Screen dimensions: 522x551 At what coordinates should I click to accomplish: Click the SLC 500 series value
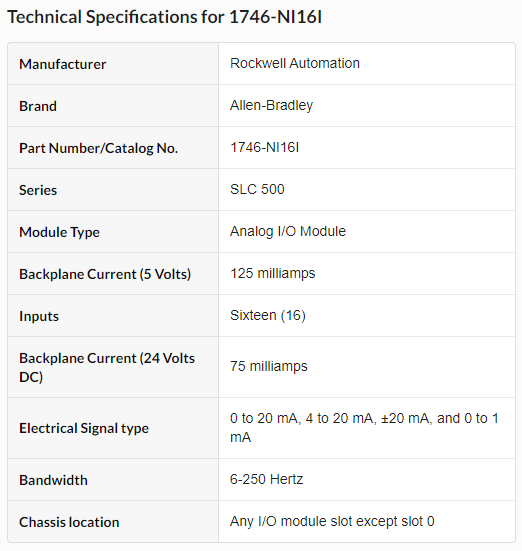click(x=257, y=189)
